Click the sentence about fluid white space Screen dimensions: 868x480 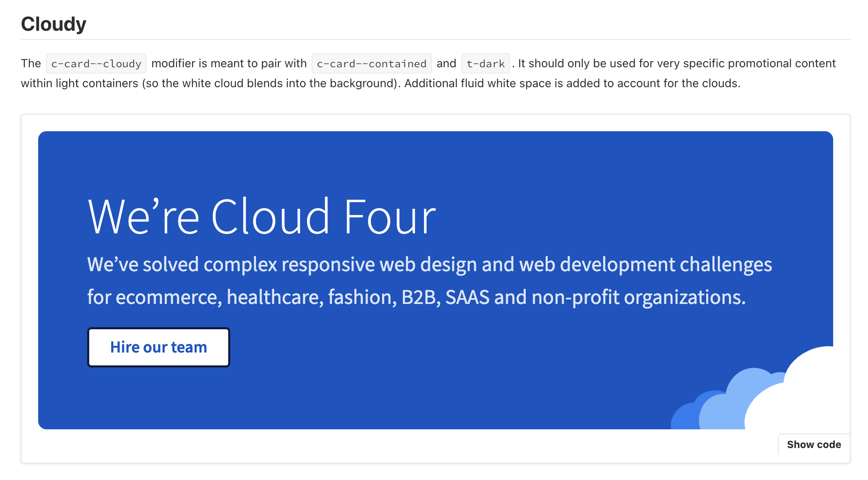tap(573, 83)
